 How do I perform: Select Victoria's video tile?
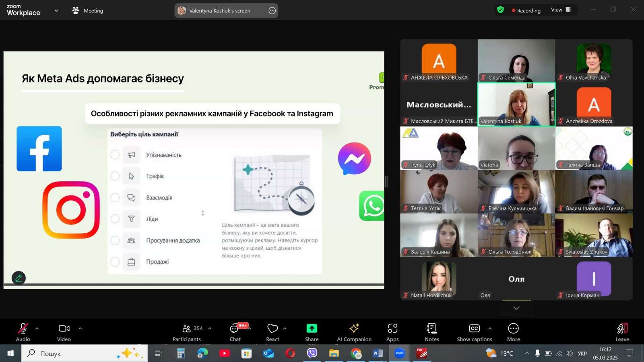click(x=516, y=148)
